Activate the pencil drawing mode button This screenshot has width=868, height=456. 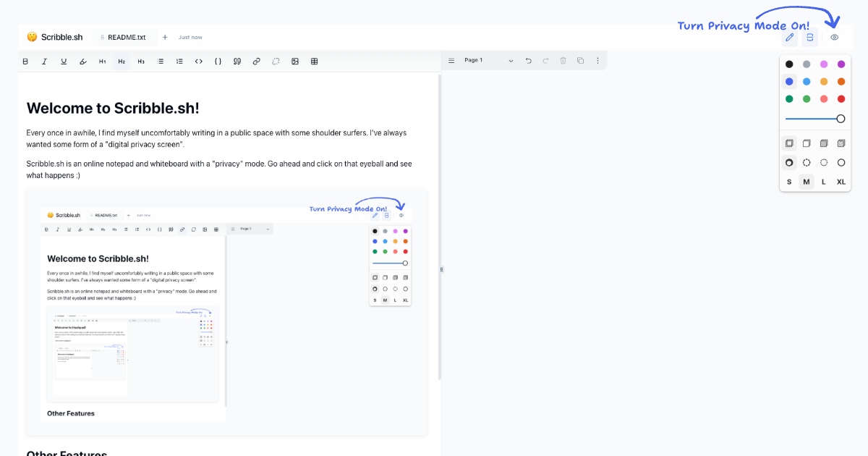click(x=789, y=37)
